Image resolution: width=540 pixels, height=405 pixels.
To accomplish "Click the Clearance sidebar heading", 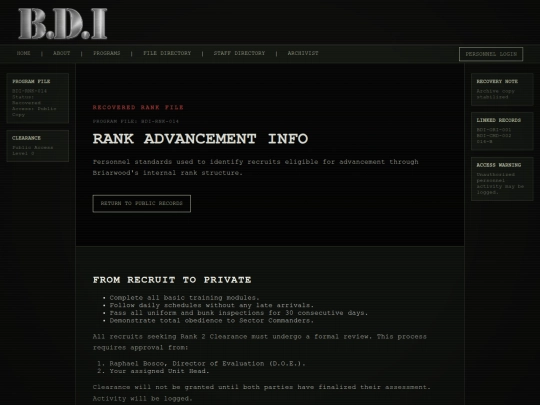I will click(27, 138).
